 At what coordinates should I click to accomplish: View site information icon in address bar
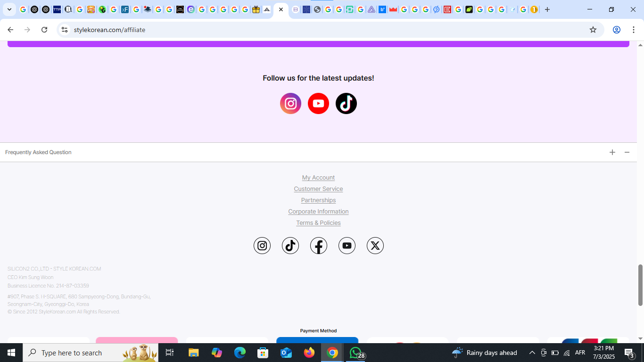[65, 30]
